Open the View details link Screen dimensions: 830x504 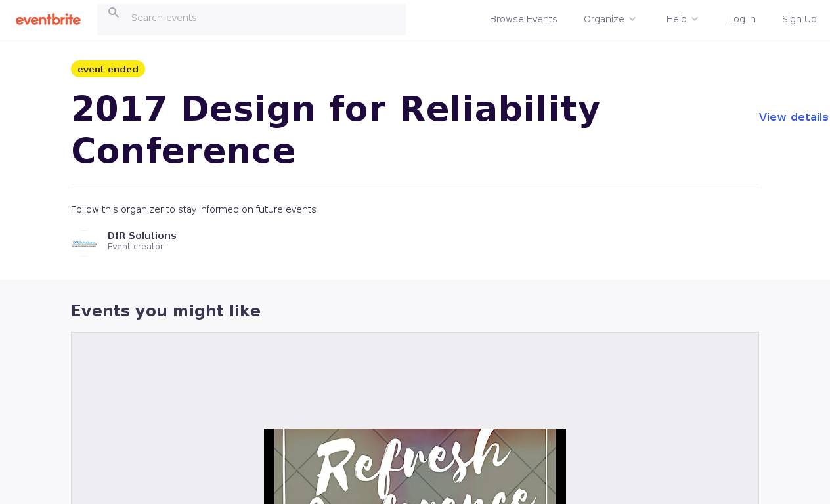(x=793, y=117)
